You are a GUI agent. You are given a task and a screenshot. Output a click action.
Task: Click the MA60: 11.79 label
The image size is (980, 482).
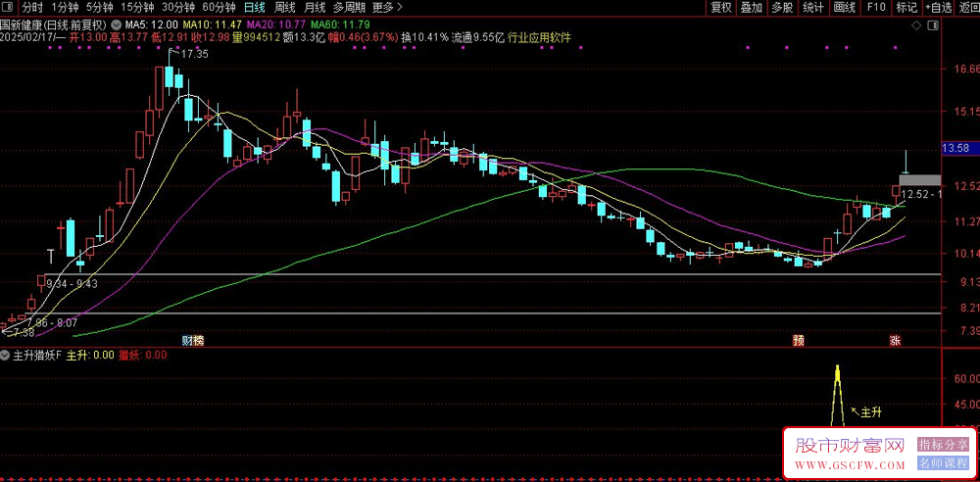(340, 25)
